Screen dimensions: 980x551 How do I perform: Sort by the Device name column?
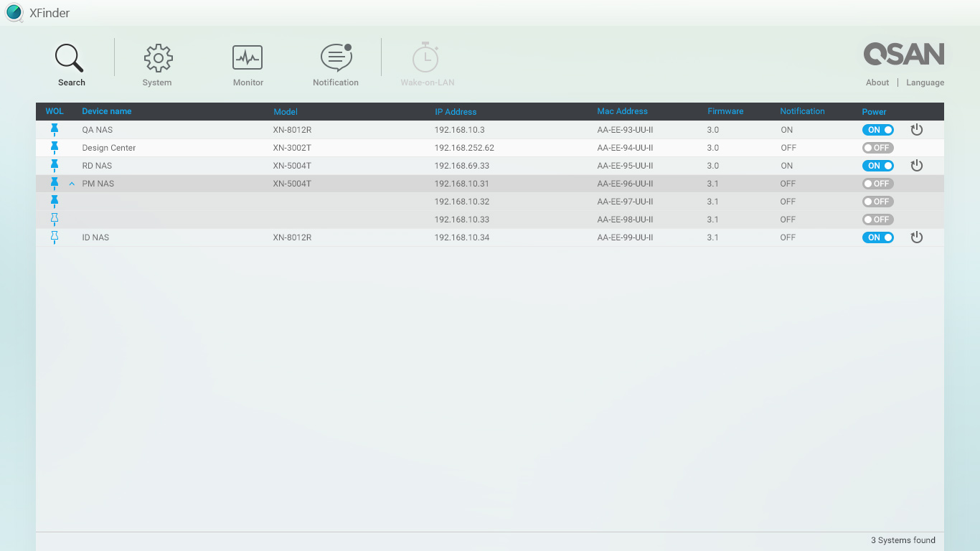click(107, 111)
